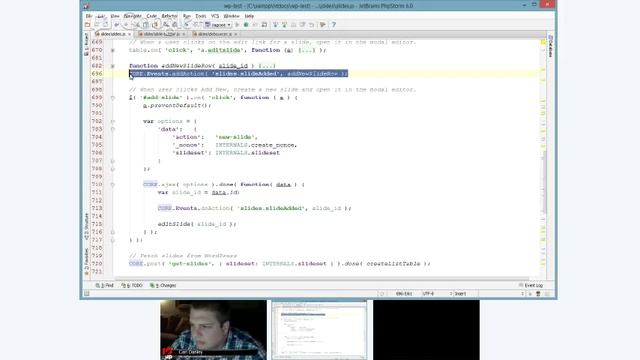
Task: Click the Find magnifier toolbar icon
Action: (x=166, y=25)
